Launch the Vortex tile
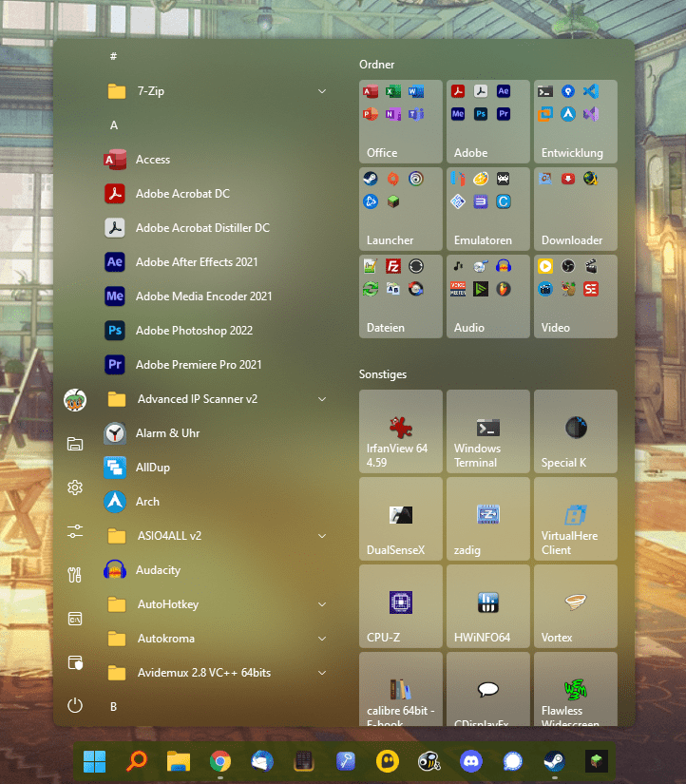 coord(576,606)
